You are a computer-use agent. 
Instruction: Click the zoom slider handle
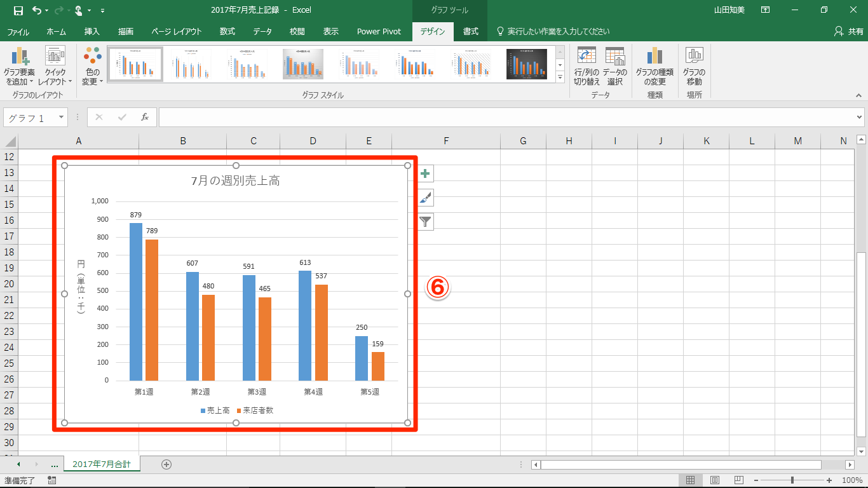[x=792, y=480]
